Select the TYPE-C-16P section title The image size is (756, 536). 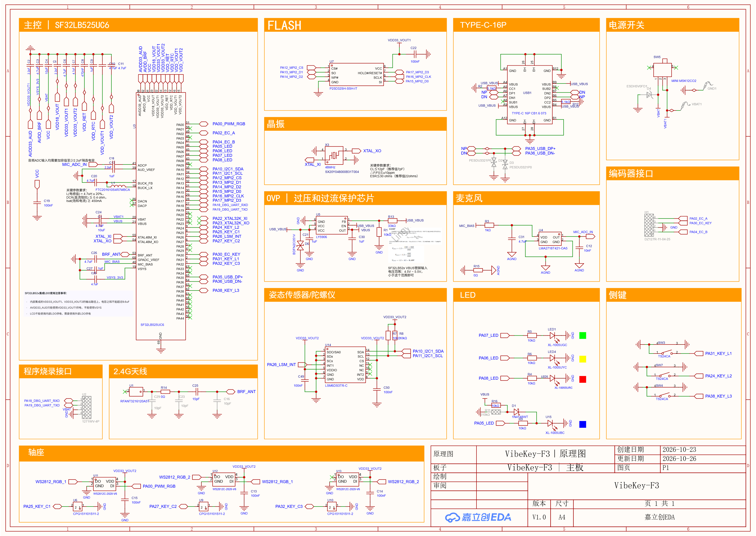click(x=483, y=25)
